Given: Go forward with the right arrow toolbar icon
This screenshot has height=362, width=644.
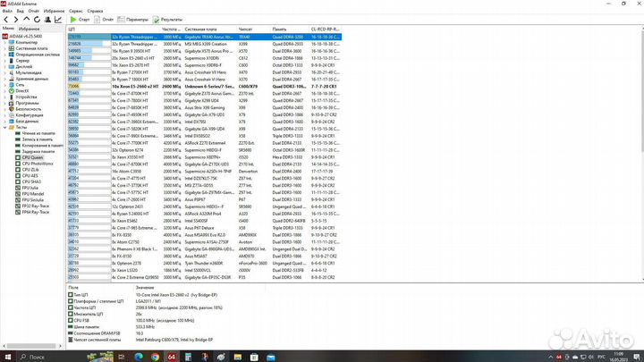Looking at the screenshot, I should [15, 20].
